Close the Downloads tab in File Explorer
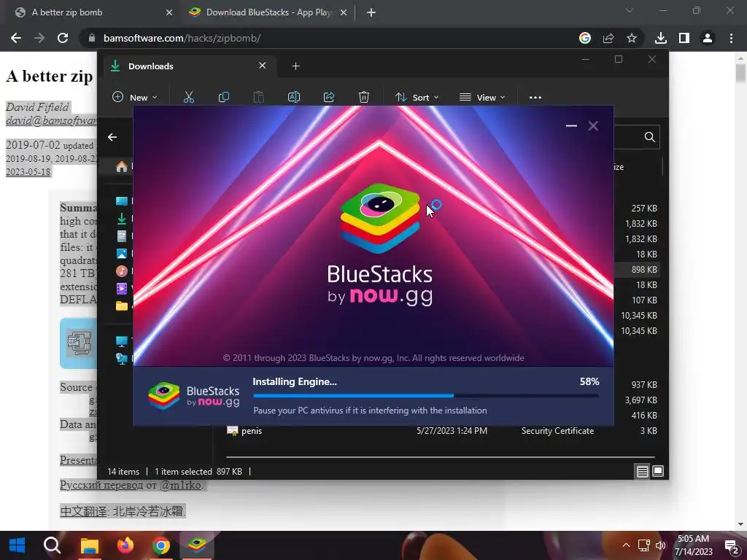Viewport: 747px width, 560px height. coord(263,66)
